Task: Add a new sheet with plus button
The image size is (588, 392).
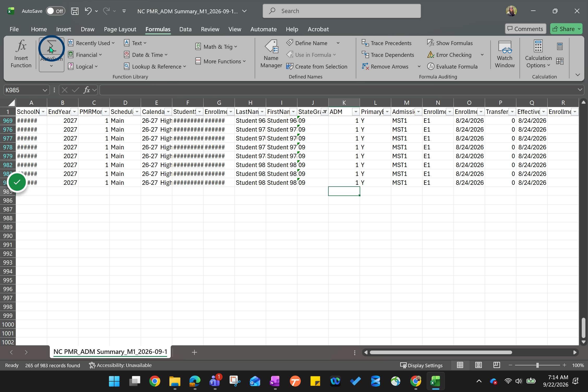Action: pos(194,352)
